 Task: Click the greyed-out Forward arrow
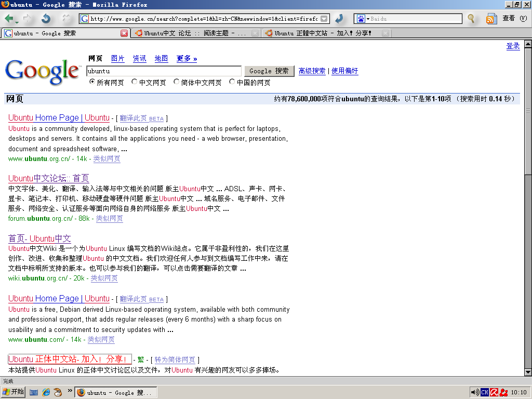(x=27, y=18)
